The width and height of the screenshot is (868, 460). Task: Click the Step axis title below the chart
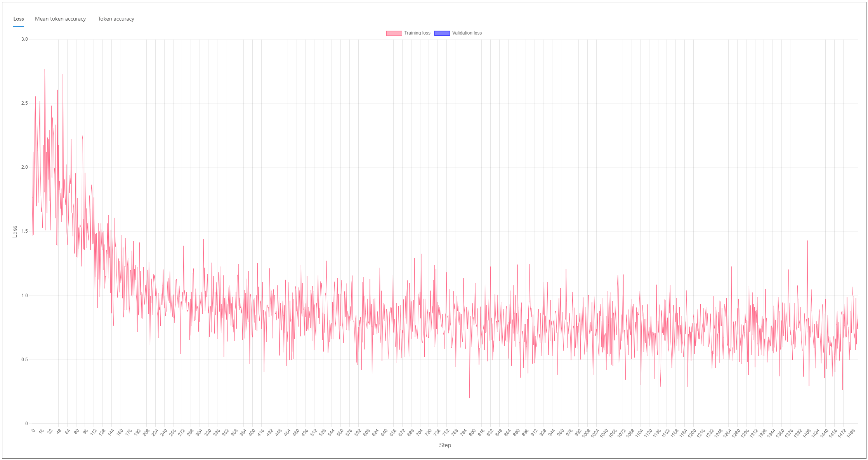(445, 445)
